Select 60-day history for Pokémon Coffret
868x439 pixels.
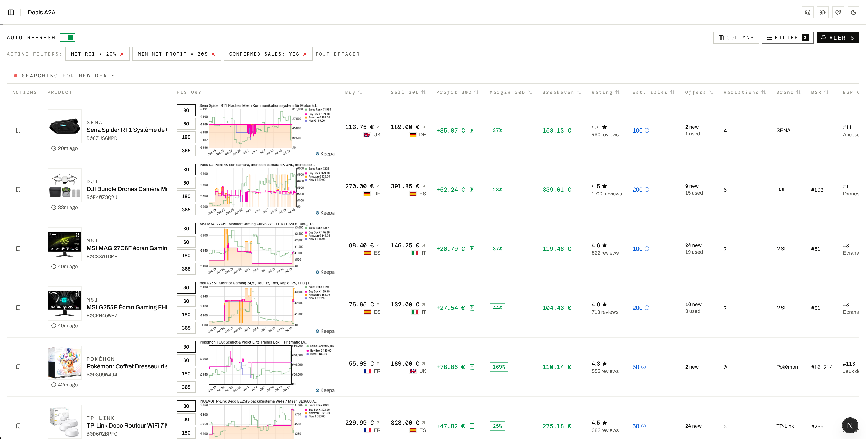coord(186,360)
